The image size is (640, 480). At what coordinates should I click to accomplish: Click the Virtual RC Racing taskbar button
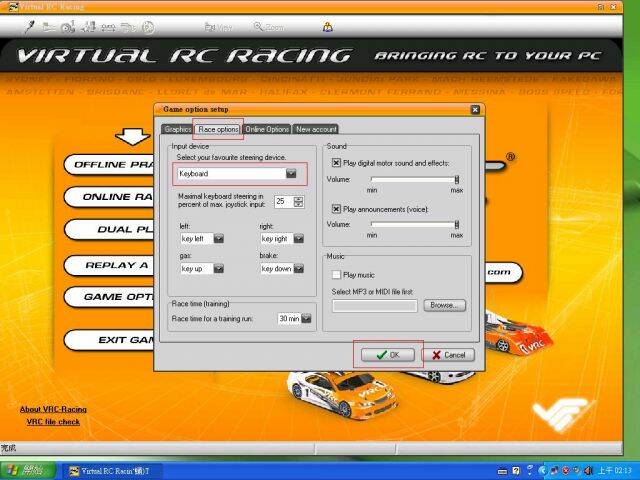click(x=112, y=471)
